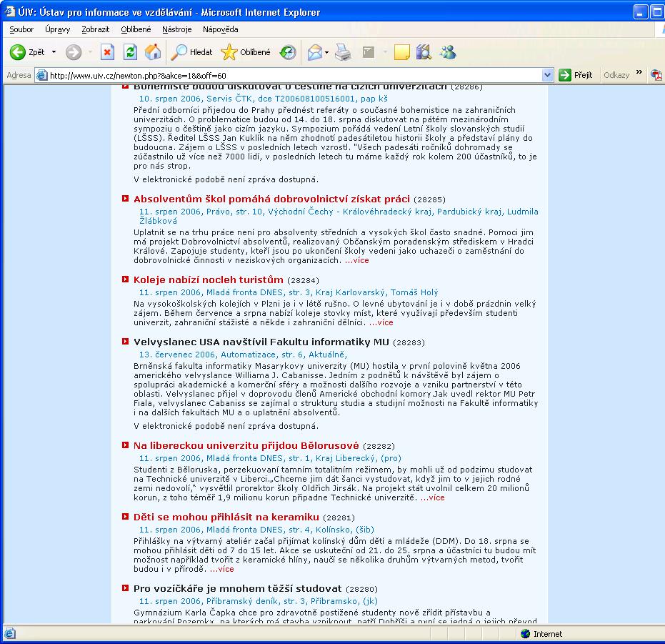Open article Děti se mohou přihlásit na keramiku
The height and width of the screenshot is (644, 665).
[226, 517]
